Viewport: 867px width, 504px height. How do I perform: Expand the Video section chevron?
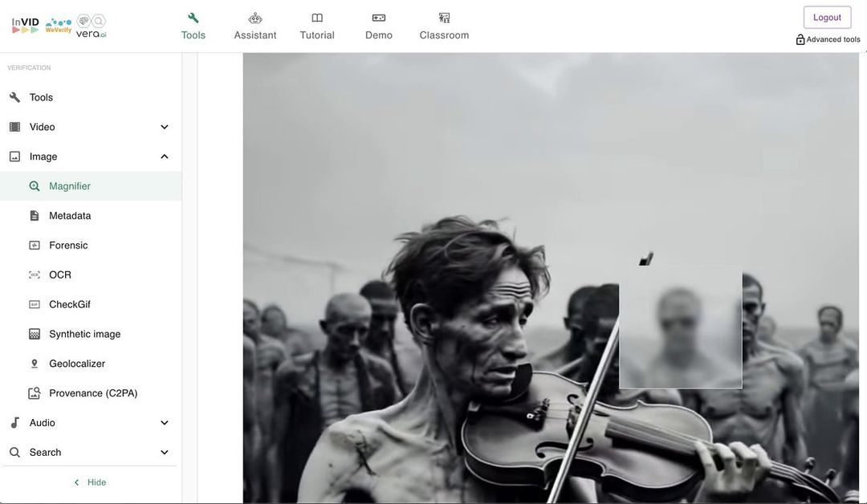[x=165, y=127]
